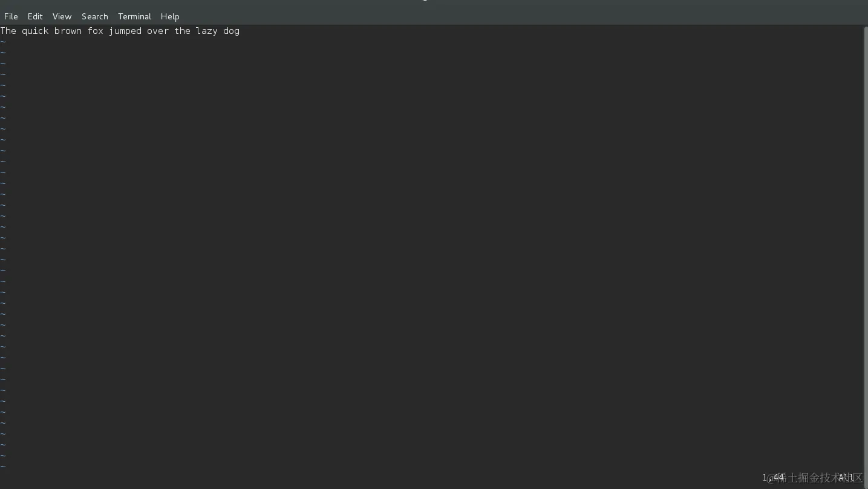The image size is (868, 489).
Task: Click the word "jumped" in the sentence
Action: 125,31
